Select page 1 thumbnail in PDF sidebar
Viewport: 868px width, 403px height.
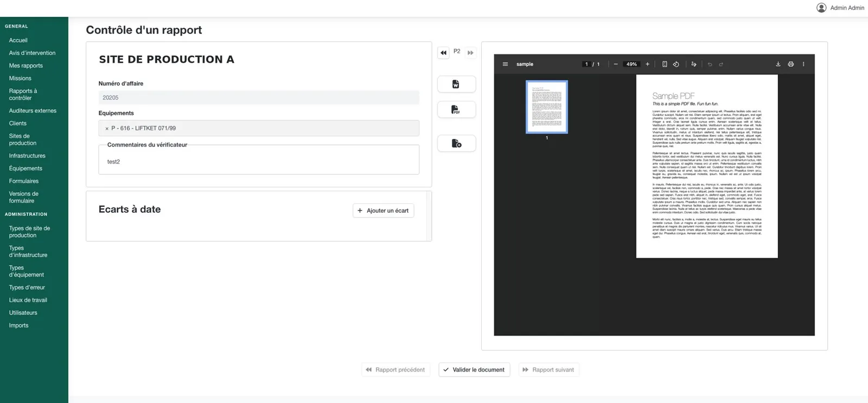click(x=547, y=107)
